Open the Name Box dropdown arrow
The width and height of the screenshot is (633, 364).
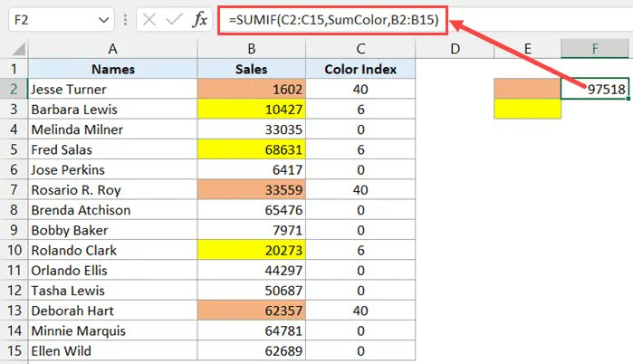tap(104, 20)
